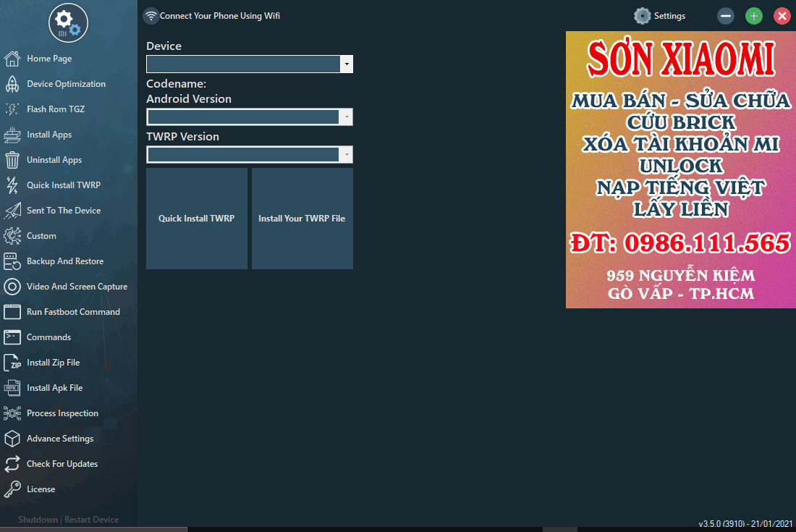This screenshot has width=796, height=532.
Task: Open the Device dropdown arrow
Action: 347,64
